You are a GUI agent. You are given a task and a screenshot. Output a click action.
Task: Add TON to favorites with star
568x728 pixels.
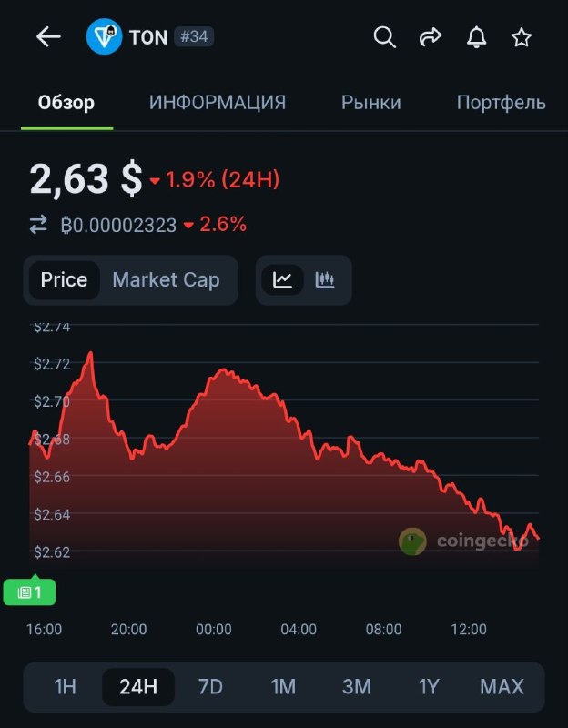point(522,37)
